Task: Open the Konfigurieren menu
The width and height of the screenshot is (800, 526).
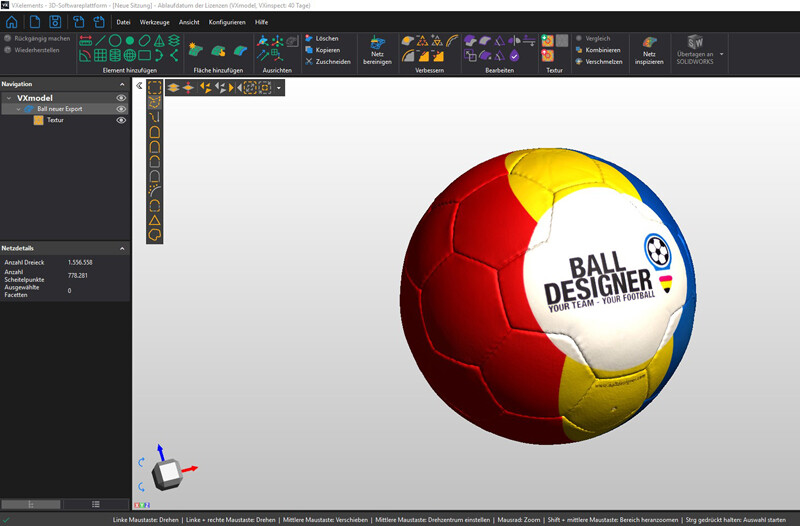Action: 227,21
